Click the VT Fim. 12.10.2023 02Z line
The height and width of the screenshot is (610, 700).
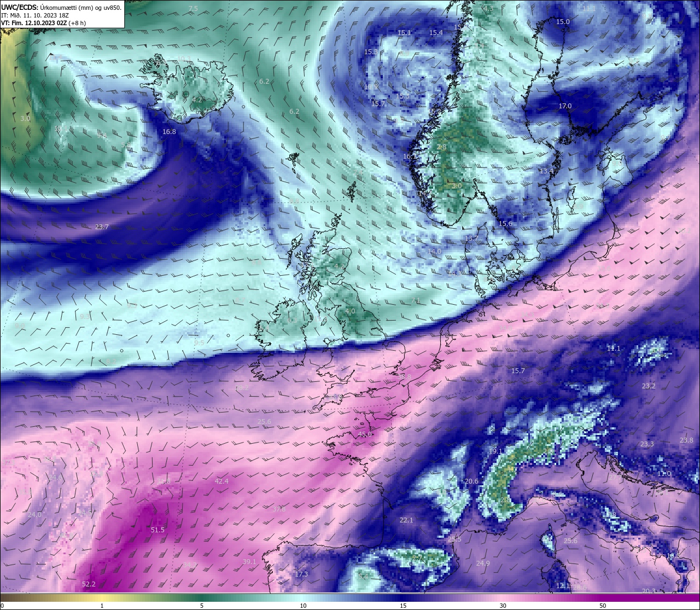click(x=43, y=23)
